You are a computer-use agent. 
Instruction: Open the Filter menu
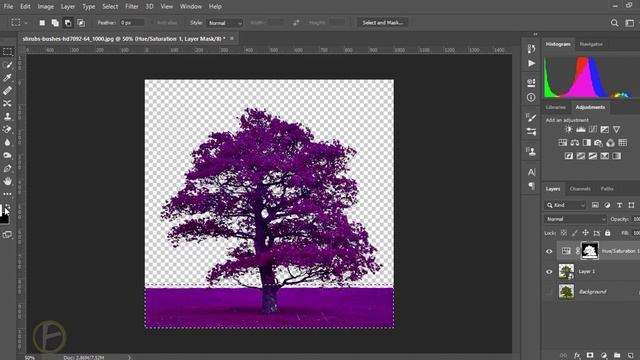[x=131, y=7]
